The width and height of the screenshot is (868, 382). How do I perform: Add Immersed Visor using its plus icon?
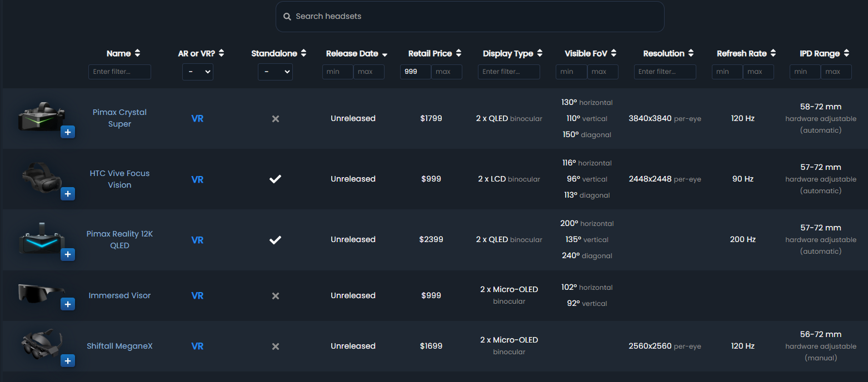(x=68, y=304)
